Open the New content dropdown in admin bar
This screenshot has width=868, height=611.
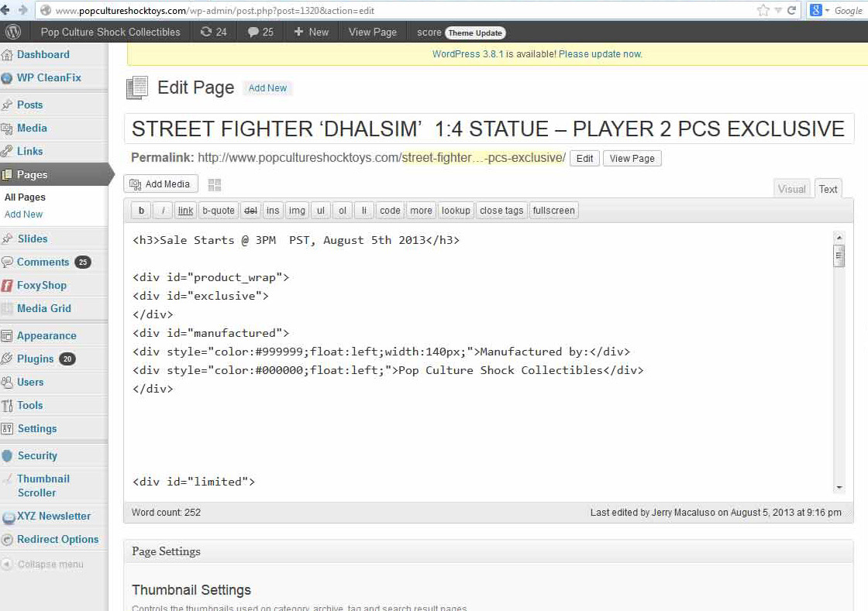(x=311, y=32)
